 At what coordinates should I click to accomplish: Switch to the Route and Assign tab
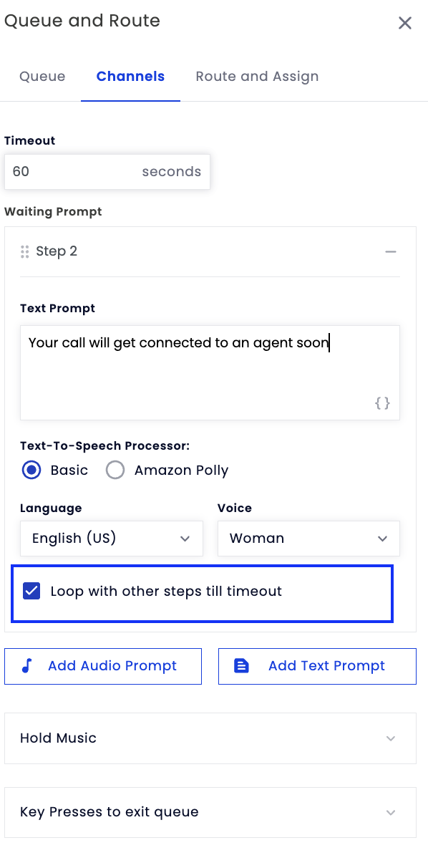click(257, 77)
